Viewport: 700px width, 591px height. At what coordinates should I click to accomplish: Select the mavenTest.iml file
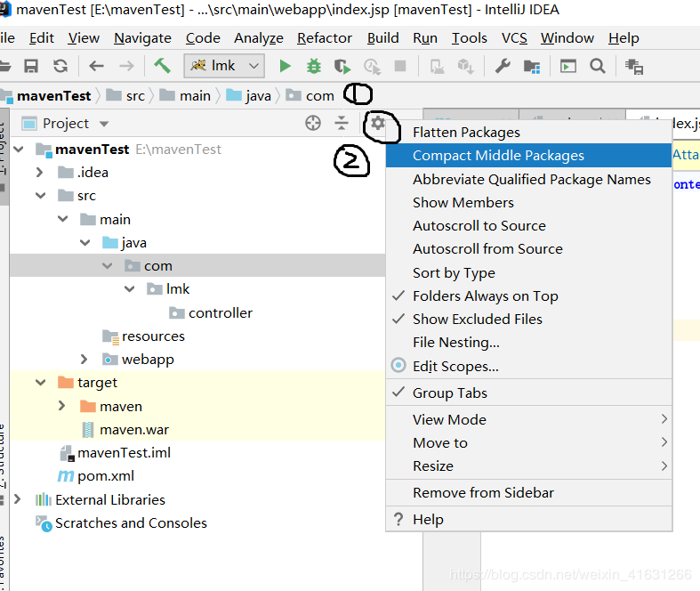124,453
